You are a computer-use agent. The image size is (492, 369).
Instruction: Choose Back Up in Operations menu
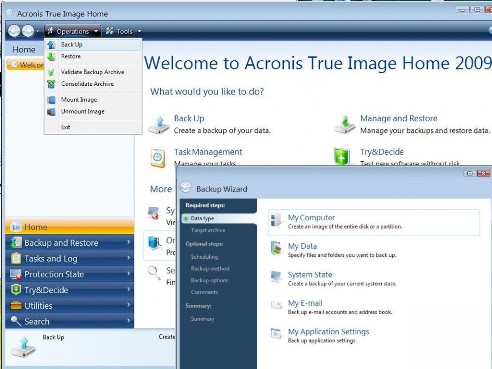(93, 44)
